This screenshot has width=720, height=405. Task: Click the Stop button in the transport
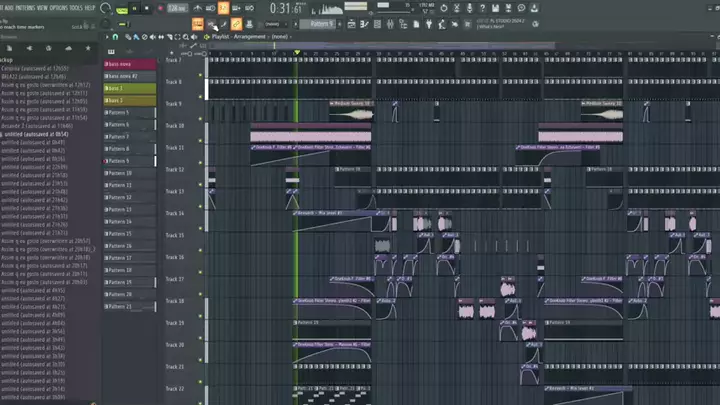[x=146, y=8]
